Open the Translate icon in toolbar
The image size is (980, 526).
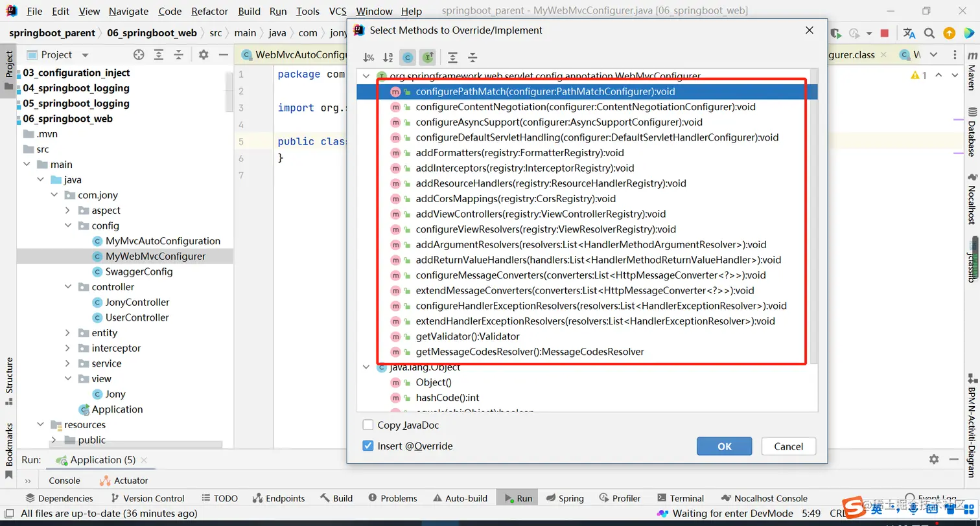pyautogui.click(x=909, y=33)
